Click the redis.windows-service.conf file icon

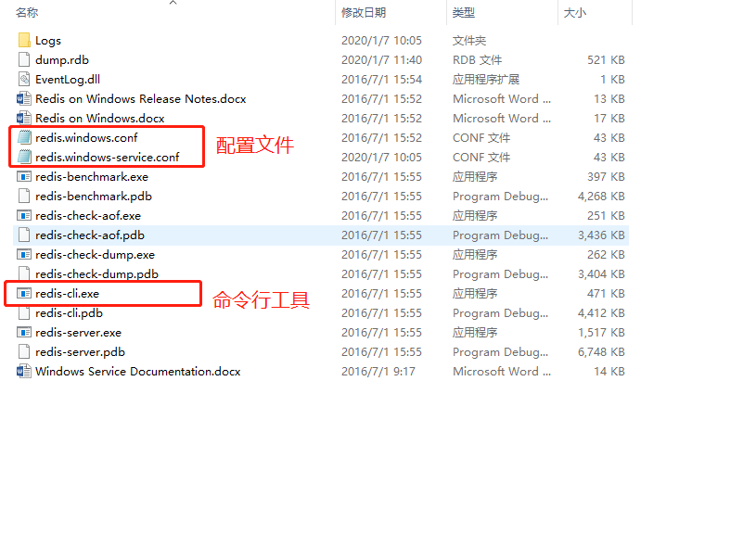pos(24,157)
